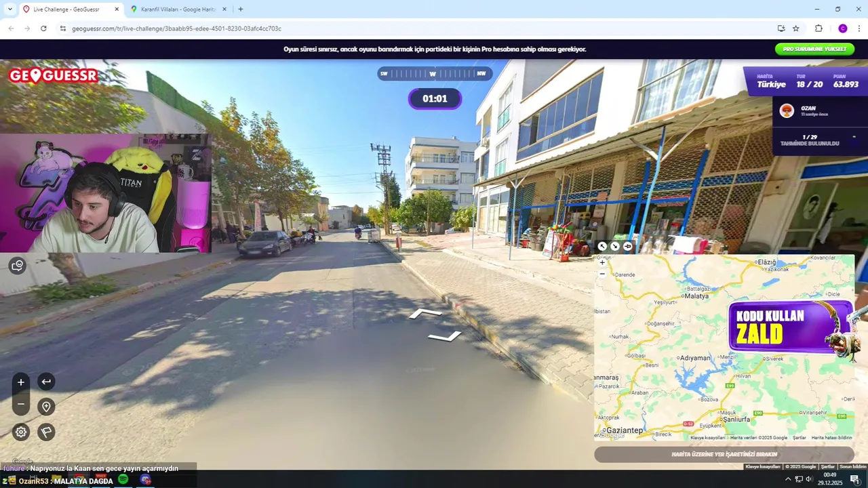Image resolution: width=868 pixels, height=488 pixels.
Task: Open the emotes button left of street view
Action: point(18,266)
